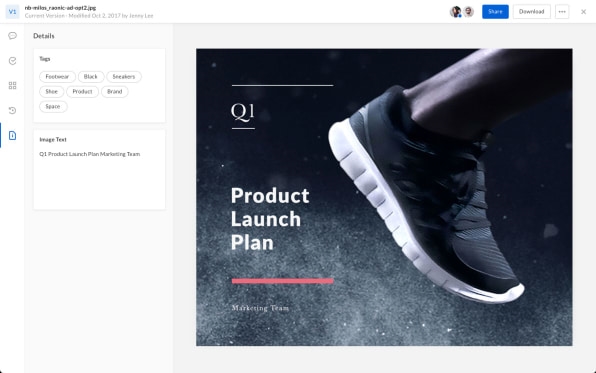Screen dimensions: 596x373
Task: Click the first collaborator avatar
Action: [456, 12]
